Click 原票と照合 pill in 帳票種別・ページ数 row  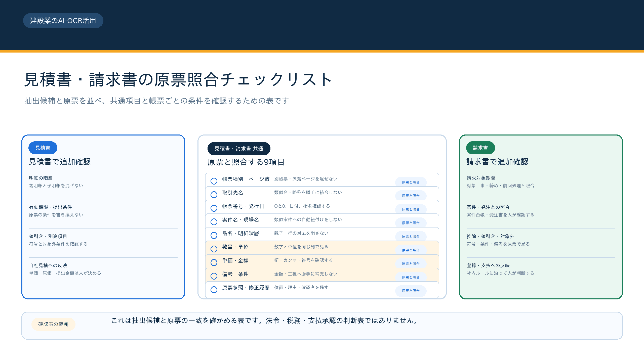click(x=411, y=182)
